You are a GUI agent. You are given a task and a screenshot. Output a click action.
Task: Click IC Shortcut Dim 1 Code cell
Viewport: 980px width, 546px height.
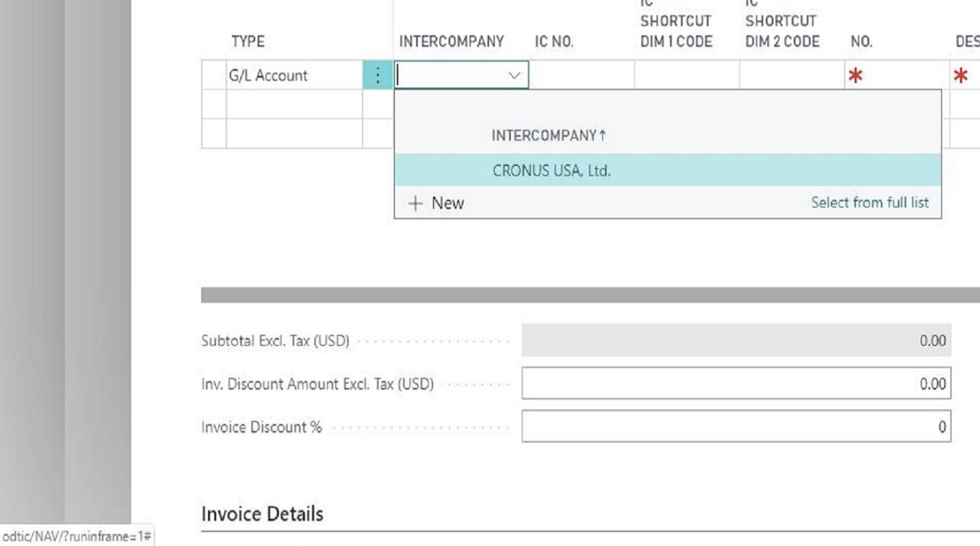[x=687, y=75]
